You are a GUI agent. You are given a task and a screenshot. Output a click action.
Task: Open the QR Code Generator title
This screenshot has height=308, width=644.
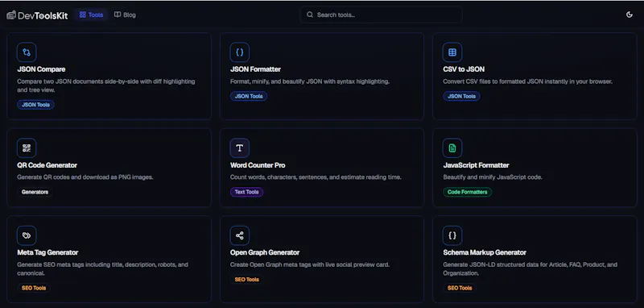(x=47, y=165)
